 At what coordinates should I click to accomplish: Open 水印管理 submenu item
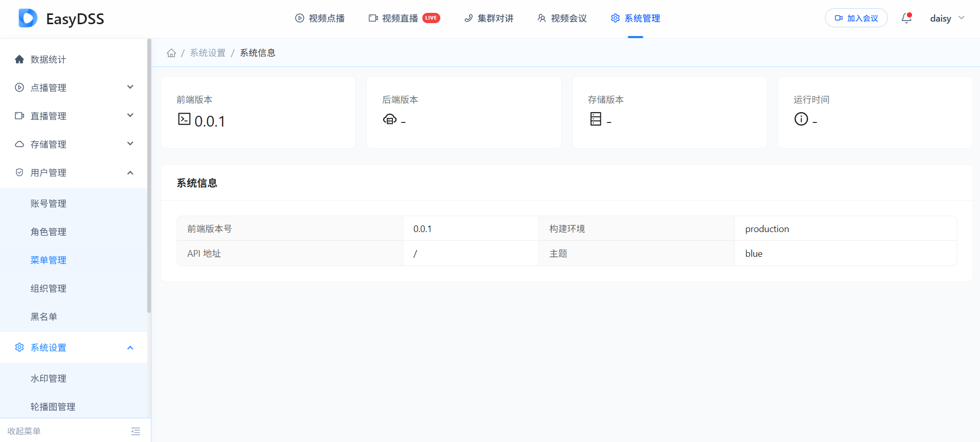click(74, 378)
